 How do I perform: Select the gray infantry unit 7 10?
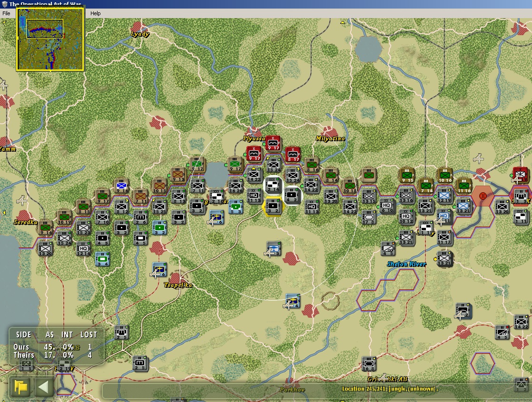point(102,217)
